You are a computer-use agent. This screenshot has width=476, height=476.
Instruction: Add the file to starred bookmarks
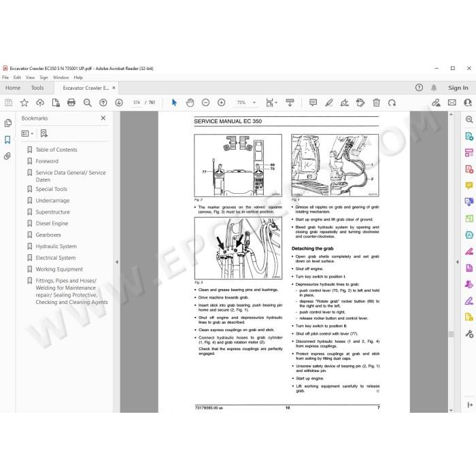(24, 103)
